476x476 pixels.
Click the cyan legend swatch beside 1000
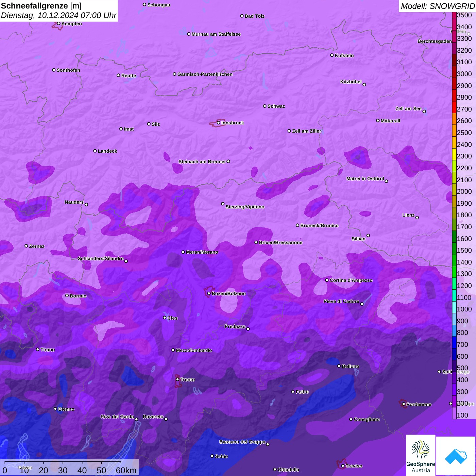[x=454, y=307]
